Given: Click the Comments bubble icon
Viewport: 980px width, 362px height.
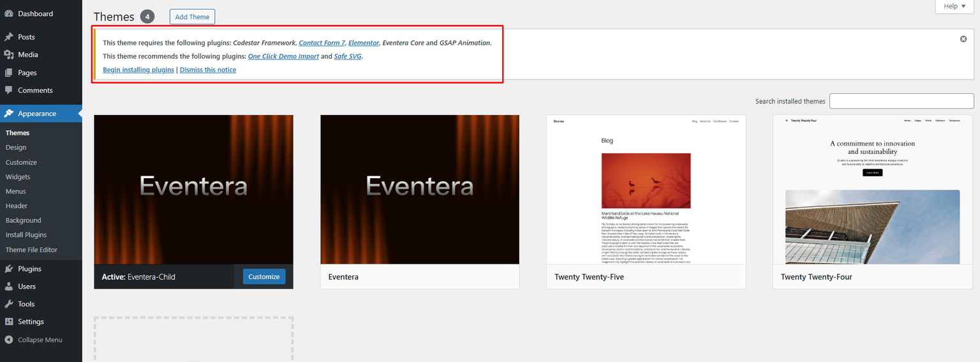Looking at the screenshot, I should [x=9, y=91].
